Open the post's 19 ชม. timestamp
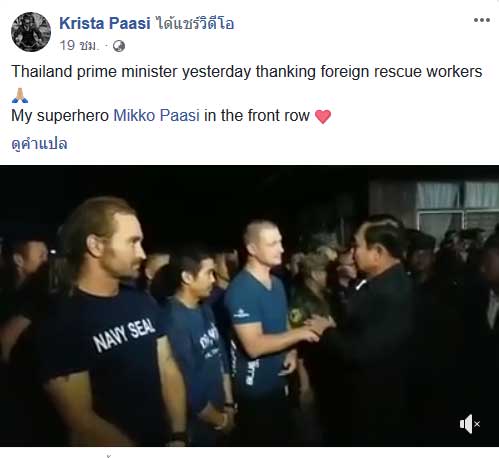The image size is (499, 458). click(79, 45)
